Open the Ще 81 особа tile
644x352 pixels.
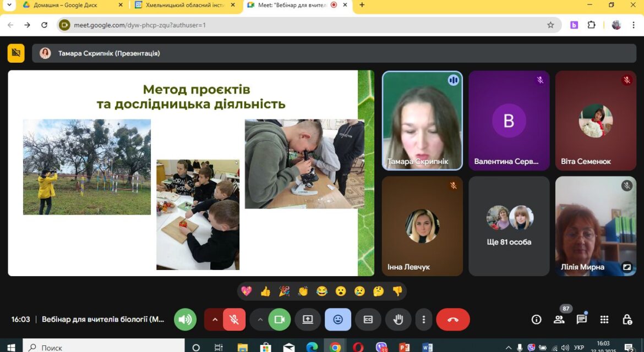pos(509,226)
